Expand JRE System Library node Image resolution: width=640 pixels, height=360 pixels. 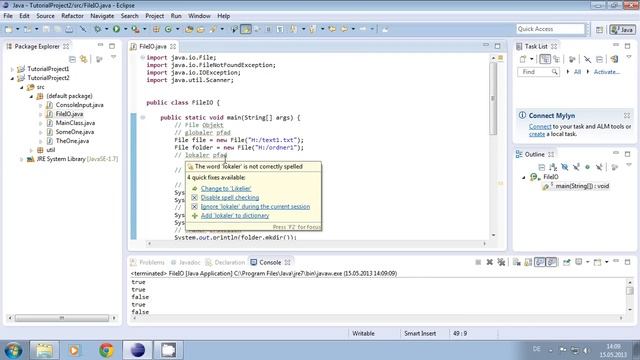(x=22, y=159)
